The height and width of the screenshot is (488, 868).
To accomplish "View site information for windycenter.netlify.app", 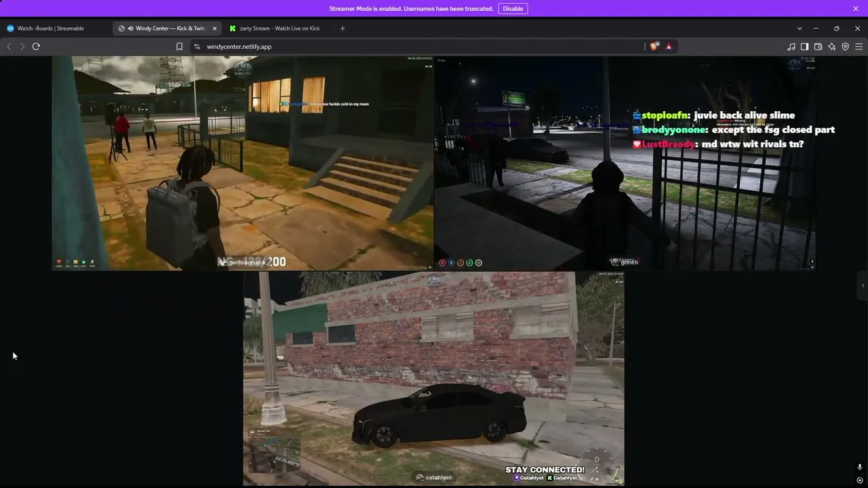I will tap(197, 47).
